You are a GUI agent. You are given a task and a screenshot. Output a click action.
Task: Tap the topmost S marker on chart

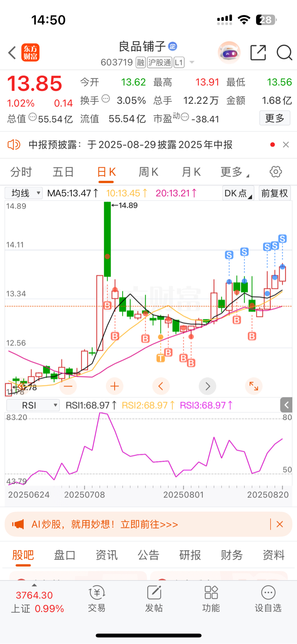click(283, 239)
